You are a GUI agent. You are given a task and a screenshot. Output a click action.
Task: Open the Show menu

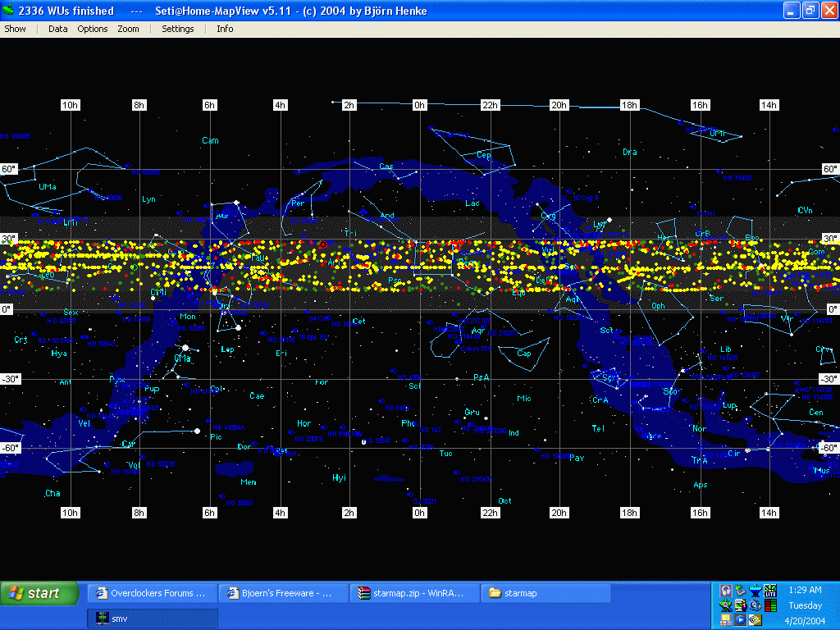15,29
